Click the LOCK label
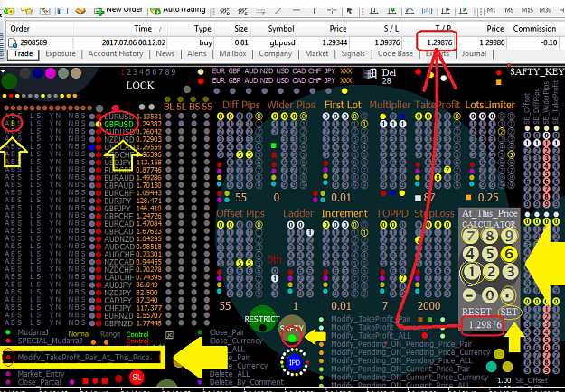The width and height of the screenshot is (565, 392). 140,86
